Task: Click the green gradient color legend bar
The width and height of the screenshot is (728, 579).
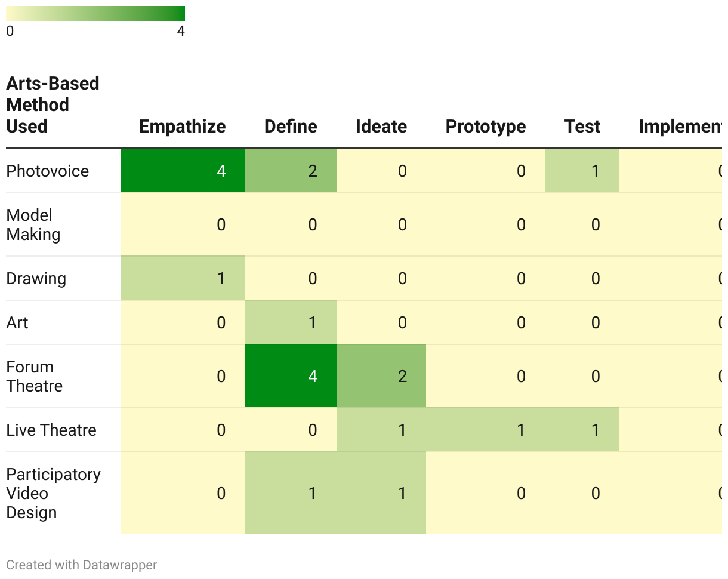Action: tap(95, 14)
